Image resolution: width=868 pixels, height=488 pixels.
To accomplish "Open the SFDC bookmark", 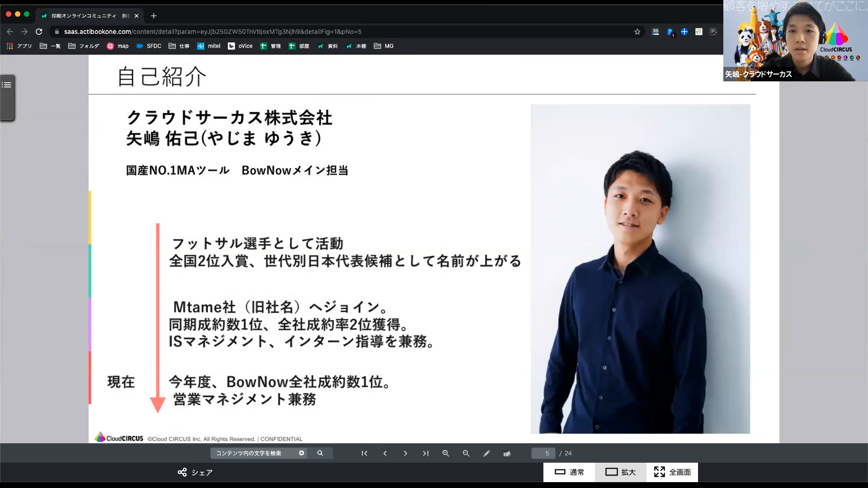I will (x=149, y=46).
